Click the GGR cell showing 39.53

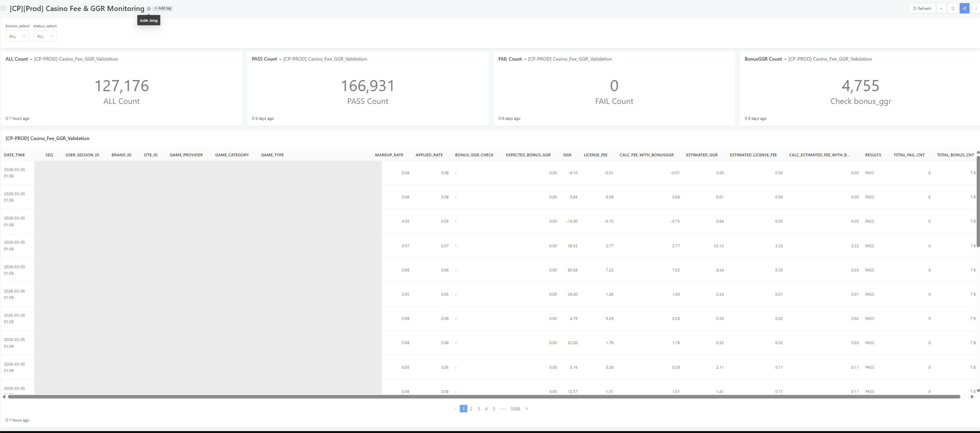coord(572,246)
